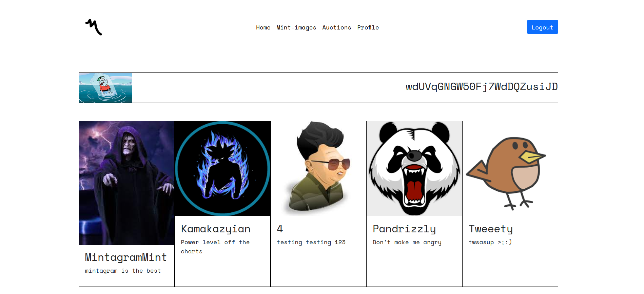Open the Auctions page
The image size is (644, 294).
[336, 27]
